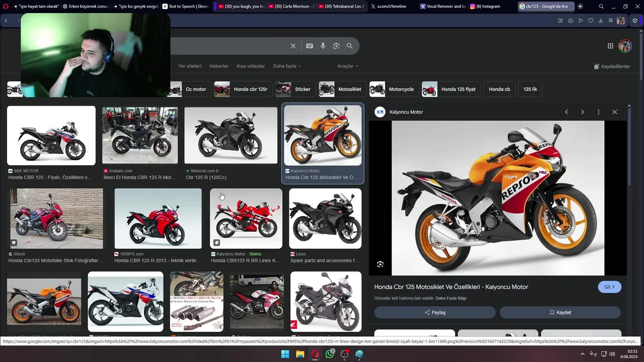
Task: Open the Araçlar tools dropdown
Action: coord(348,66)
